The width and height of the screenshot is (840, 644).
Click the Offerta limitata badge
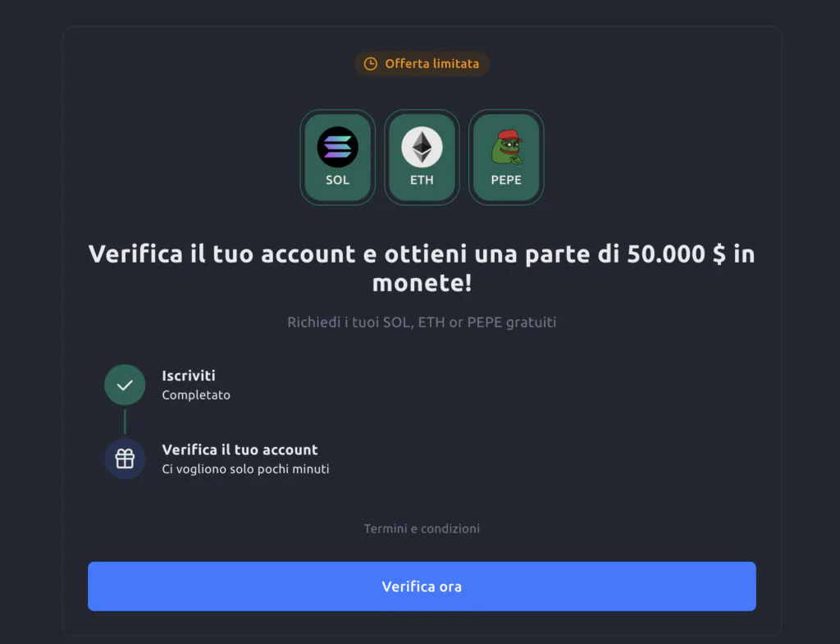[x=422, y=64]
